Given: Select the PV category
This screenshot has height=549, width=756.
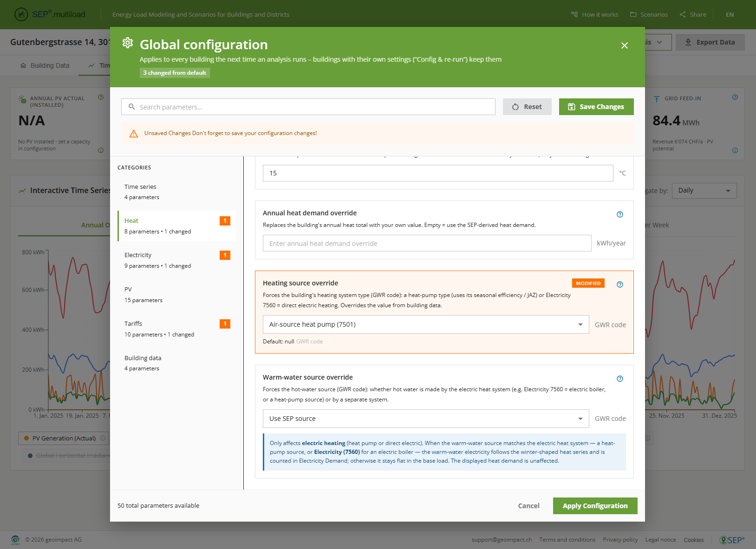Looking at the screenshot, I should click(x=176, y=295).
